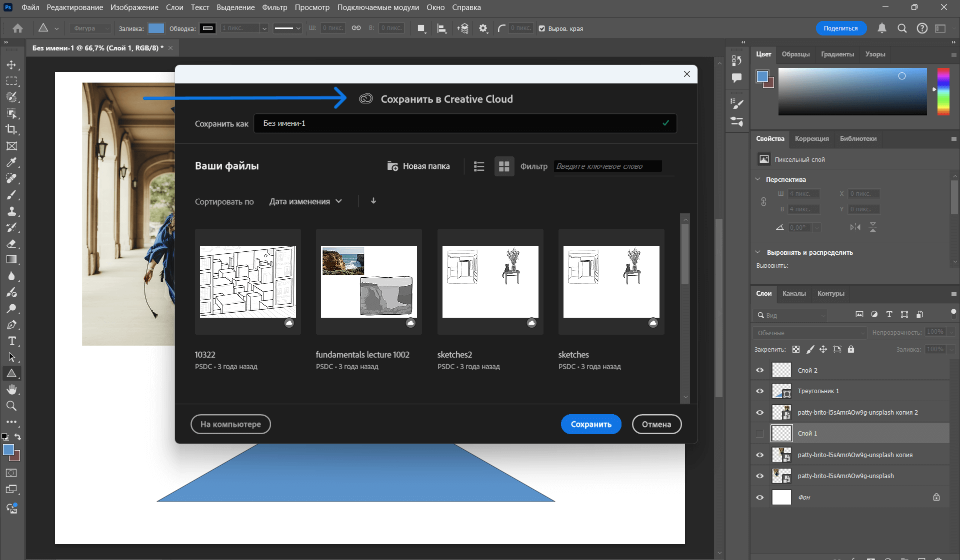Switch to the Коррекция tab
This screenshot has width=960, height=560.
tap(811, 138)
